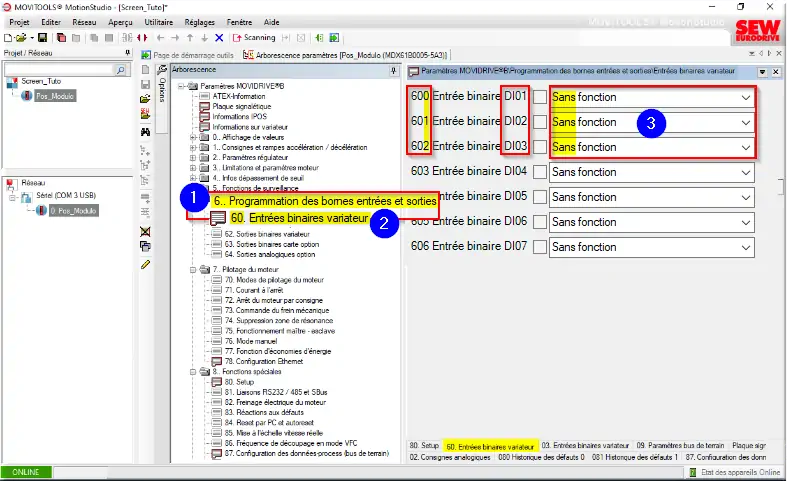Click the État des appareils status icon

point(693,472)
